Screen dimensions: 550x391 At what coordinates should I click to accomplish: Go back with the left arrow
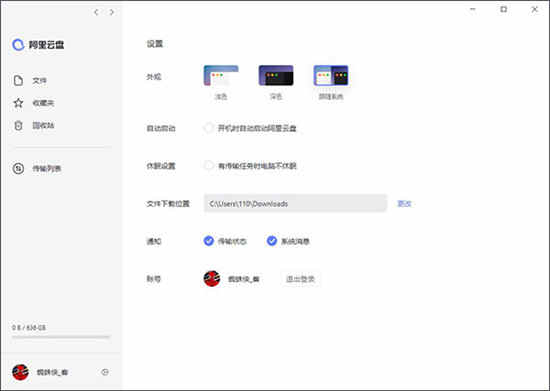click(96, 12)
